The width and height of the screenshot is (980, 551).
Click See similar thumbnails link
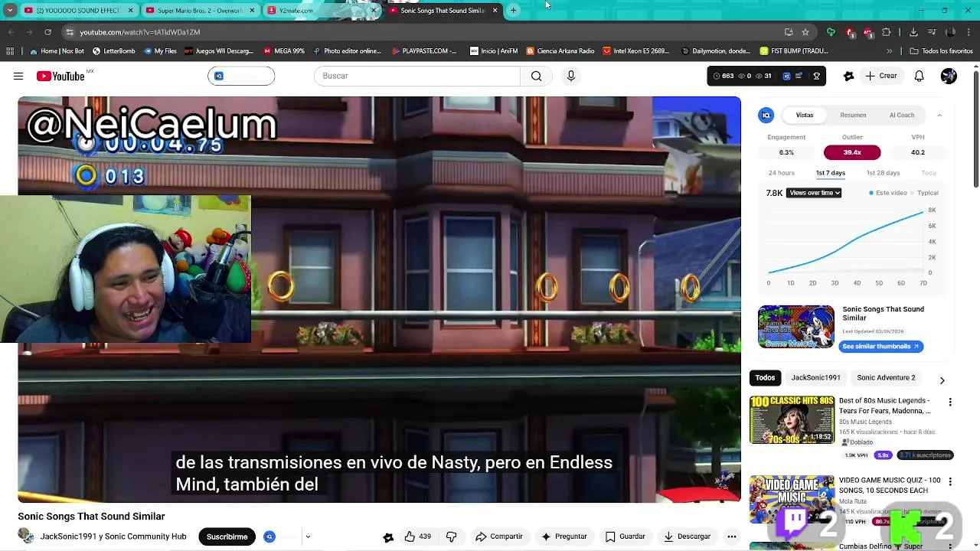pyautogui.click(x=880, y=347)
